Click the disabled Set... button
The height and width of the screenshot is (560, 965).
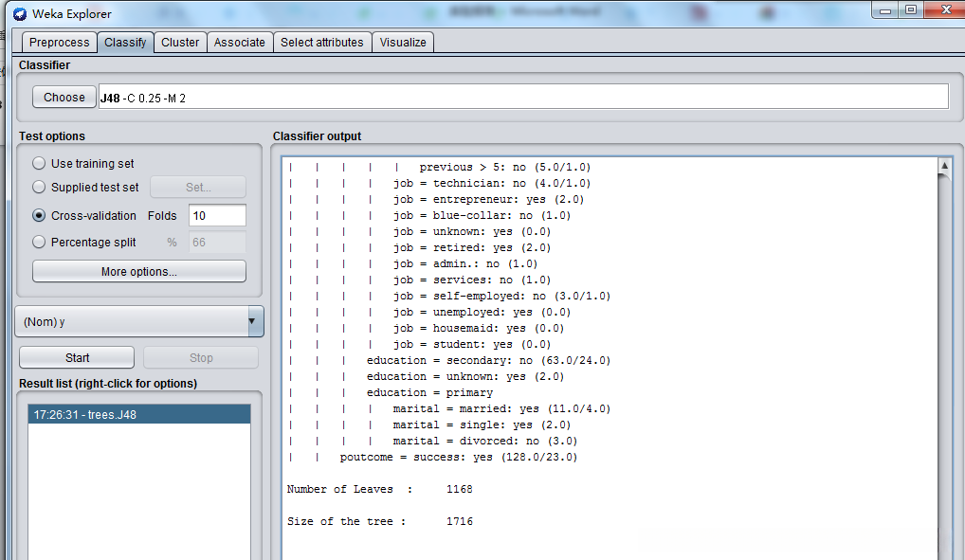coord(198,187)
